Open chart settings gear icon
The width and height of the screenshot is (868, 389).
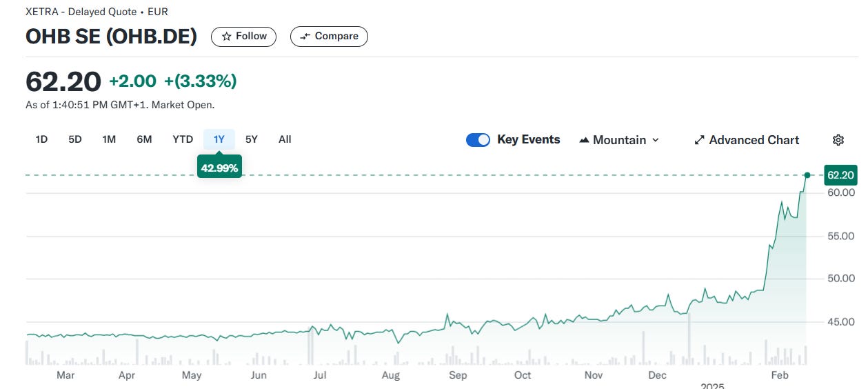pos(838,140)
